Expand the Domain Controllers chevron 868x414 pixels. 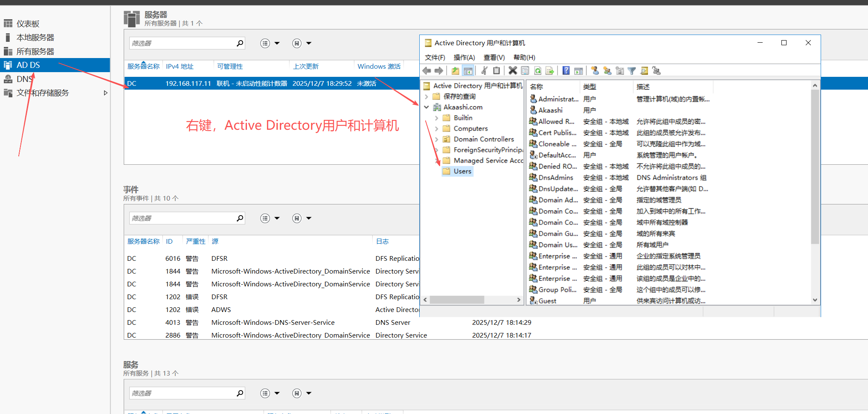pyautogui.click(x=436, y=139)
